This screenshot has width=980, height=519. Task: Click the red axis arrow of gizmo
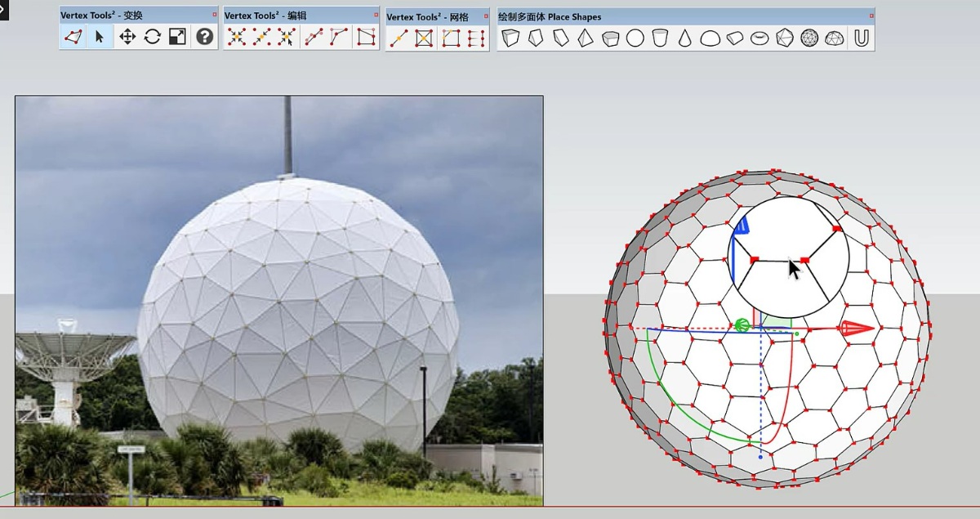pos(857,329)
